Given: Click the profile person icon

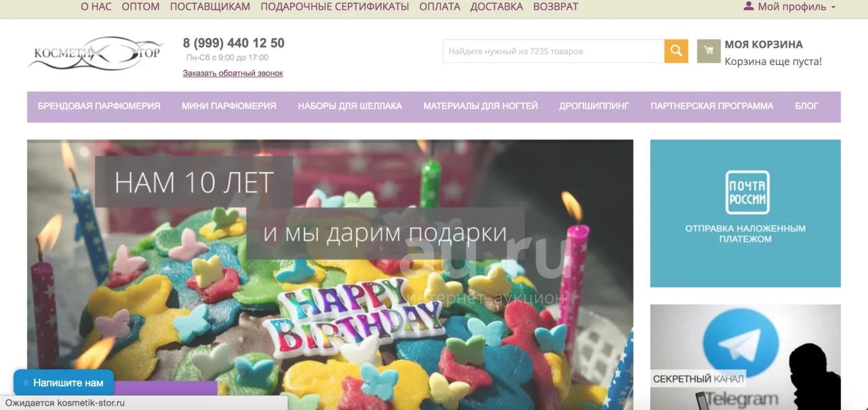Looking at the screenshot, I should pos(748,6).
